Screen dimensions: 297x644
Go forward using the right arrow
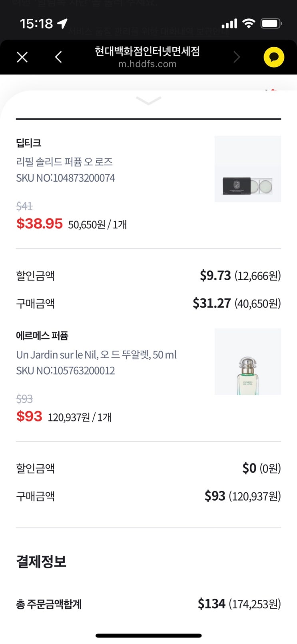tap(237, 57)
